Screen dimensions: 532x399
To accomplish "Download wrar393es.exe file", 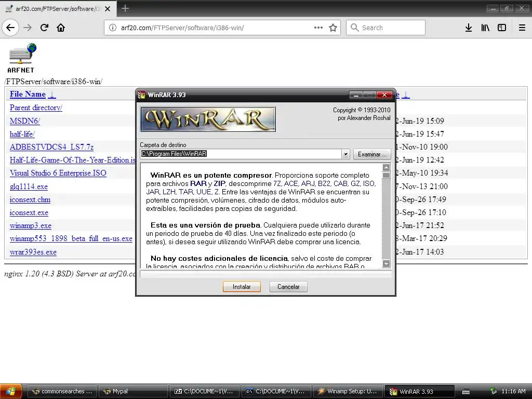I will (33, 252).
